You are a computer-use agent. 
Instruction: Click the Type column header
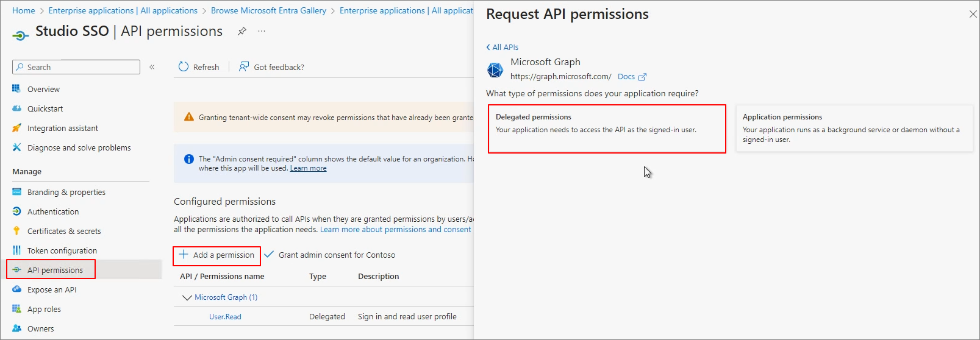(x=318, y=276)
